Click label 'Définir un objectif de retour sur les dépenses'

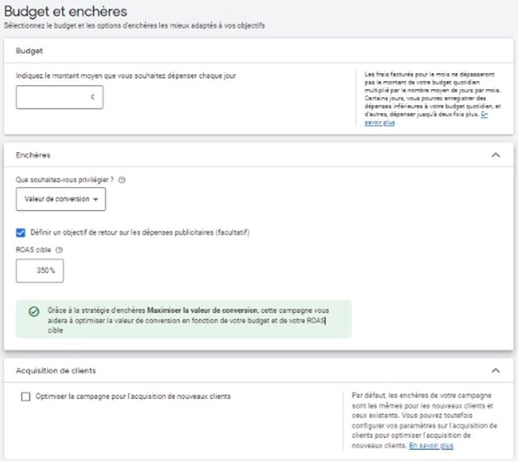140,232
